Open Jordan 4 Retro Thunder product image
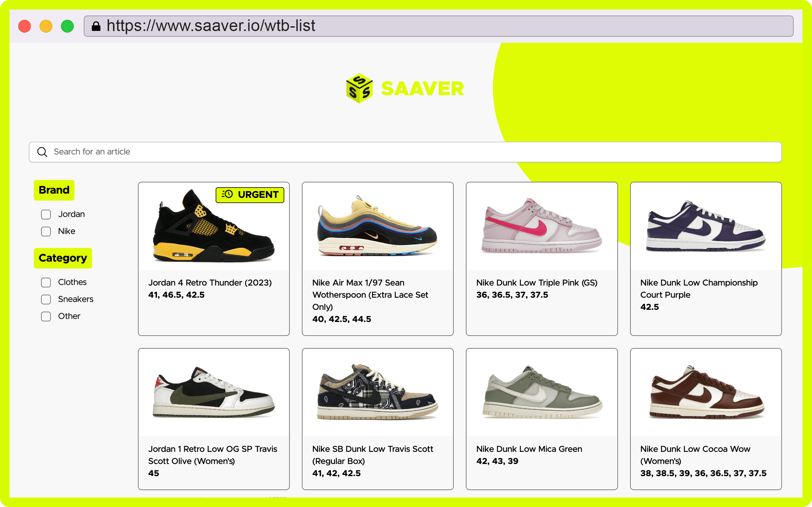The width and height of the screenshot is (812, 507). tap(214, 226)
